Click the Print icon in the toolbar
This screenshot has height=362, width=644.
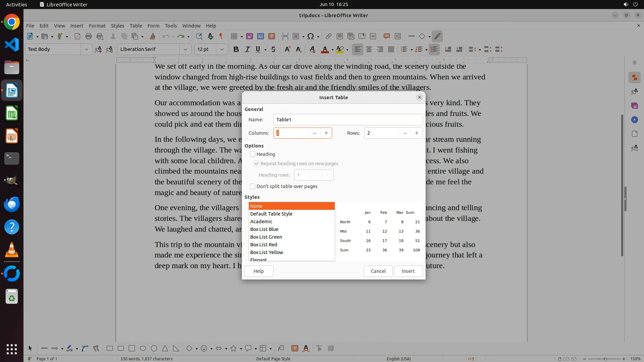(x=89, y=36)
